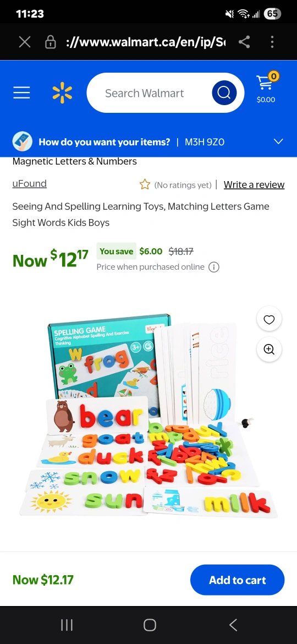Tap Android recent apps navigation button
297x644 pixels.
[67, 625]
